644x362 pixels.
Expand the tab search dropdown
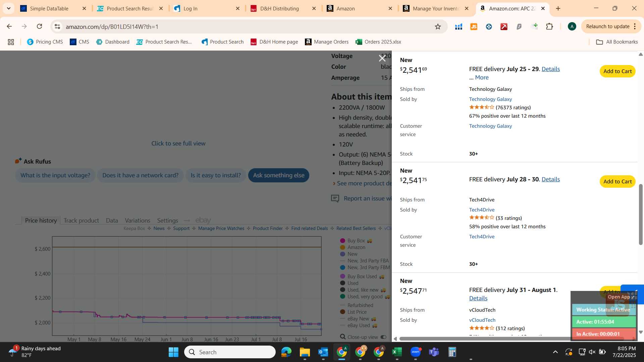click(x=8, y=8)
